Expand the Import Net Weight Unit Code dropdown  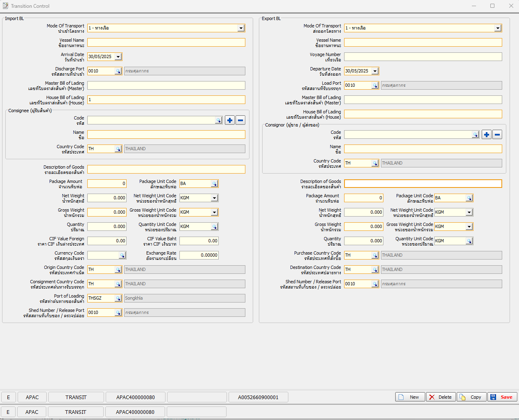tap(214, 198)
